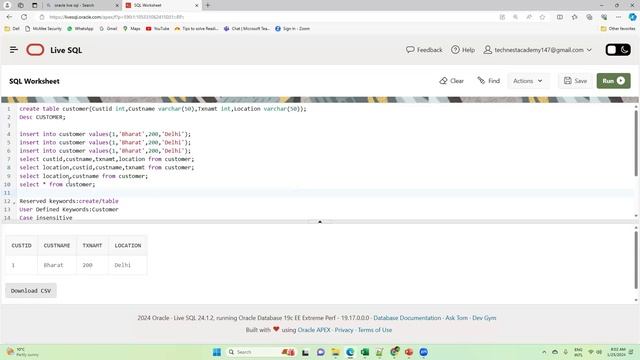This screenshot has width=640, height=360.
Task: Open the Privacy link
Action: click(x=344, y=330)
